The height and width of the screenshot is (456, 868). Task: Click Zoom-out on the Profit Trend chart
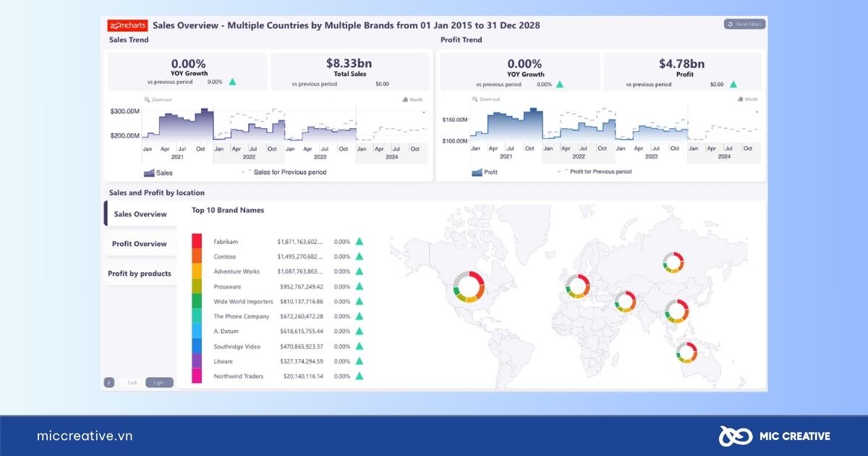click(485, 99)
